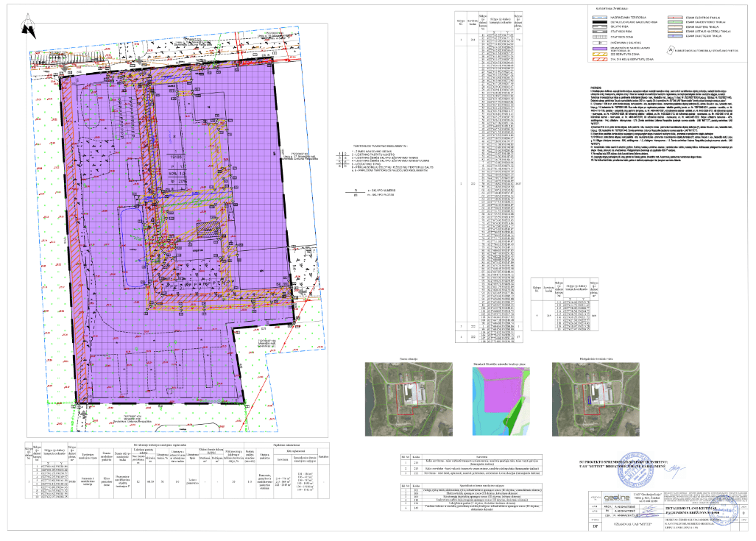Click the north arrow compass symbol

tap(29, 29)
